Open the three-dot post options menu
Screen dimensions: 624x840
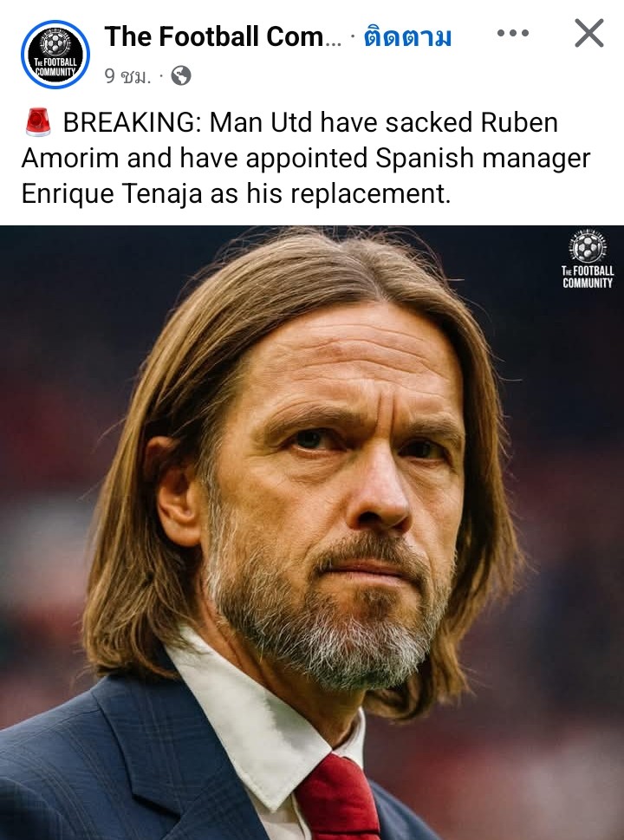click(512, 33)
